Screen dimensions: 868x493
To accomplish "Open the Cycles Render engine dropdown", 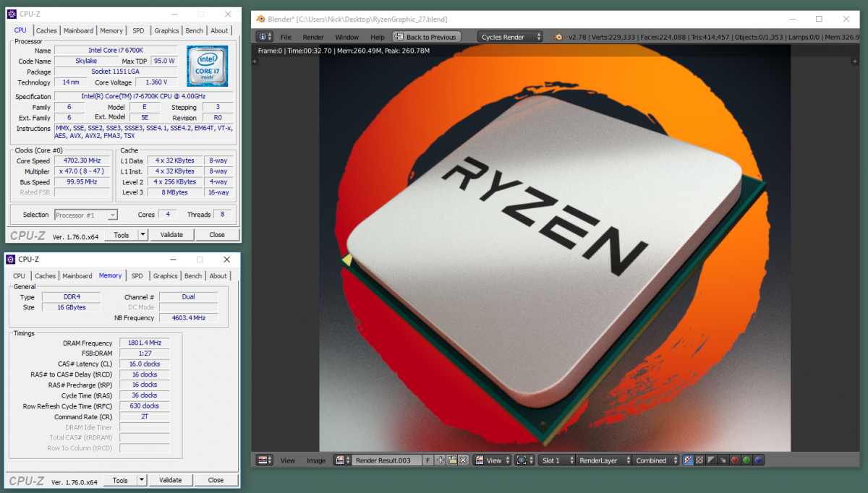I will coord(510,37).
